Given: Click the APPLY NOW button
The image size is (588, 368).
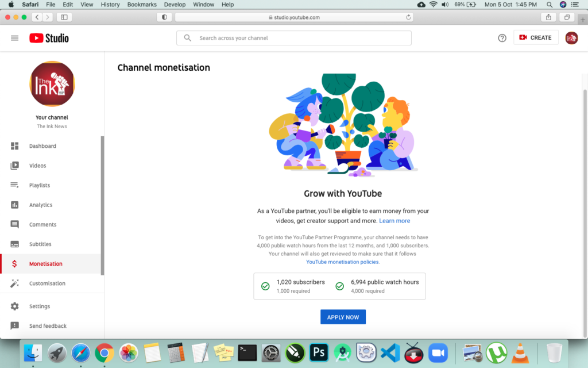Looking at the screenshot, I should point(343,317).
